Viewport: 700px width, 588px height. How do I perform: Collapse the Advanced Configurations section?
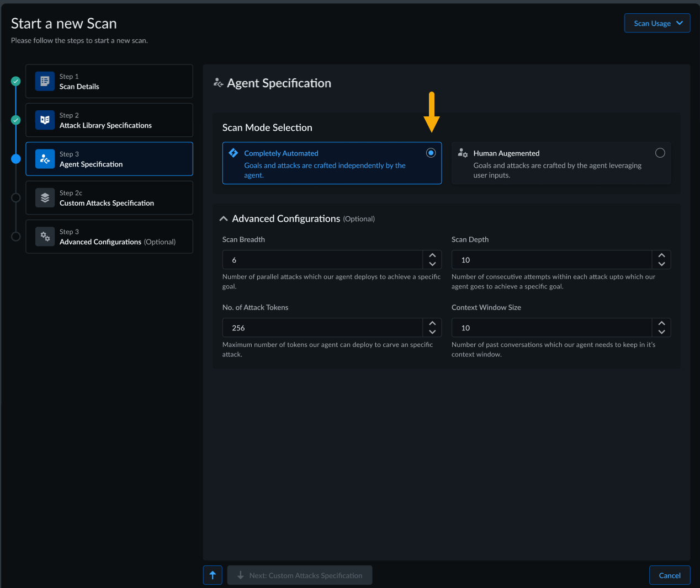pos(224,219)
